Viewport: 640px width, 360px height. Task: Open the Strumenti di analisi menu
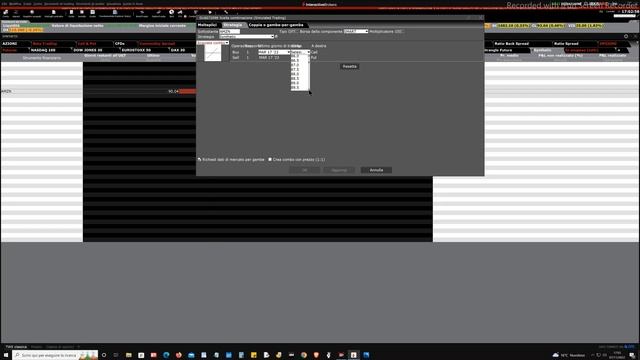point(90,4)
